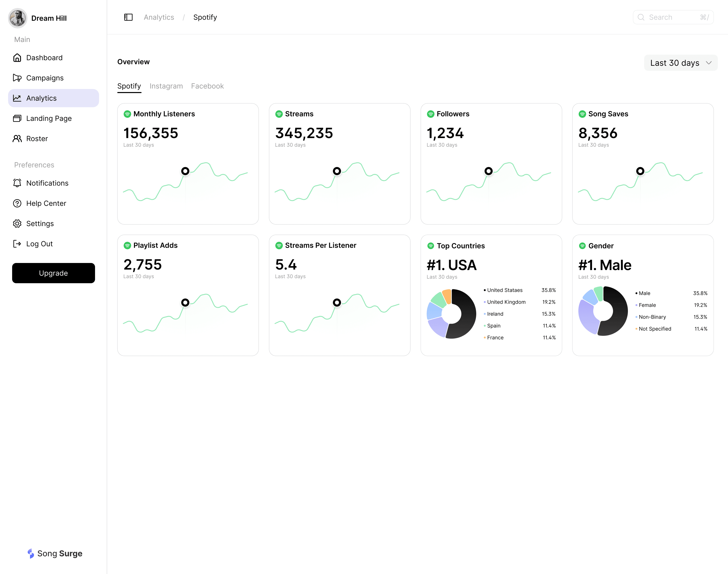Click Spotify logo on Monthly Listeners card
This screenshot has width=728, height=574.
tap(127, 114)
